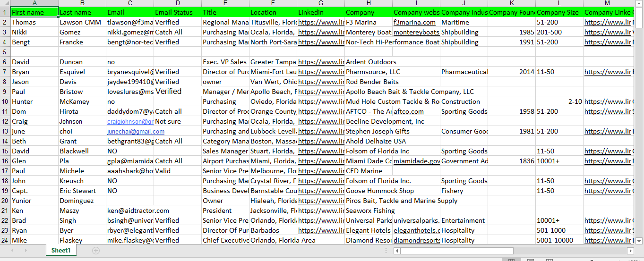Open the miamidade.gov website link

point(416,161)
